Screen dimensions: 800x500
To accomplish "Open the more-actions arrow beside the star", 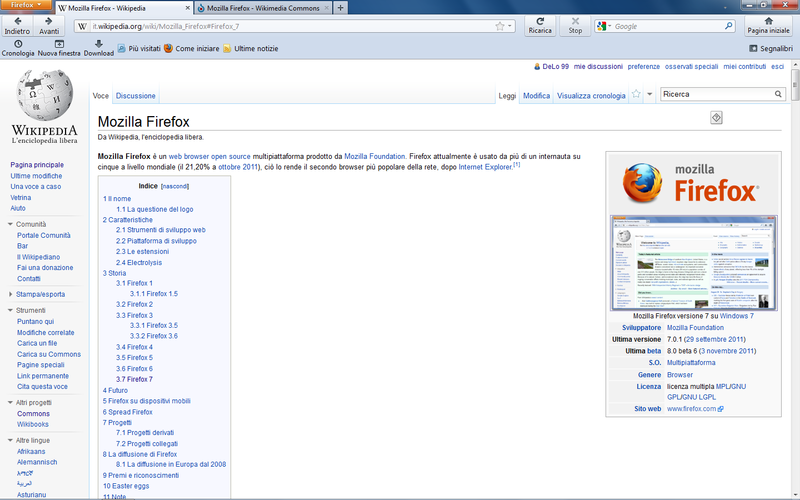I will (649, 94).
